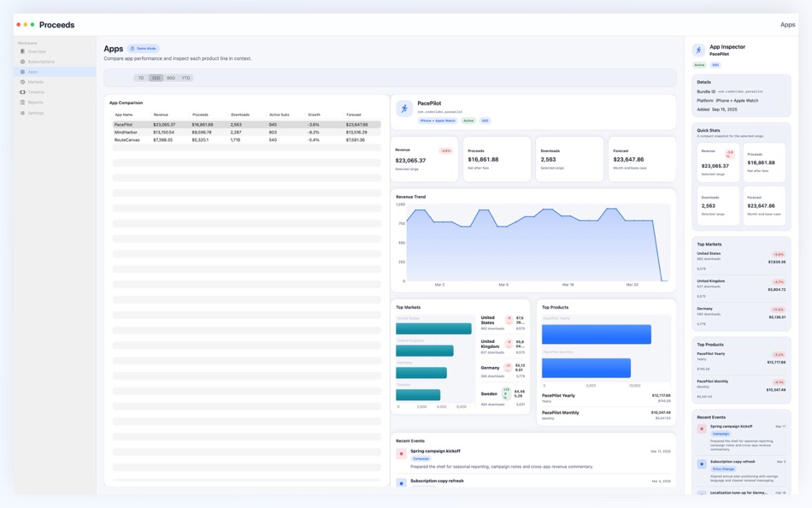
Task: Open the Markets globe icon
Action: tap(22, 82)
